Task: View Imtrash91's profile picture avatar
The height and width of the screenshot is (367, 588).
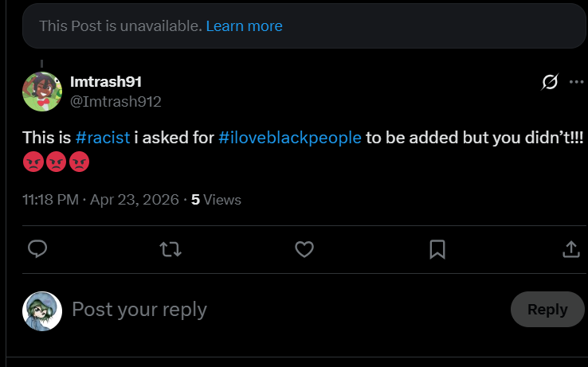Action: pos(42,92)
